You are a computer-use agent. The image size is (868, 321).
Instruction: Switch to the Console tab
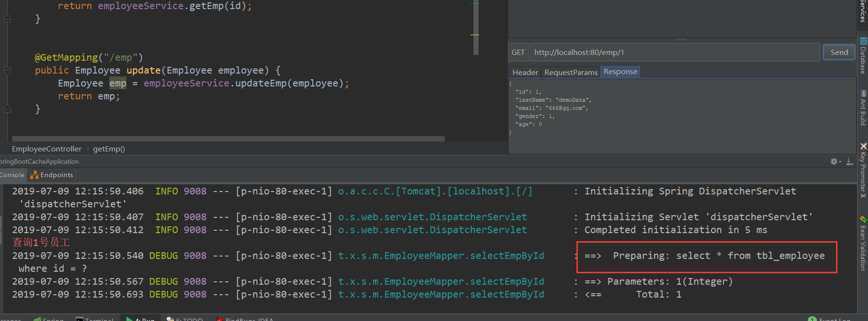[12, 175]
